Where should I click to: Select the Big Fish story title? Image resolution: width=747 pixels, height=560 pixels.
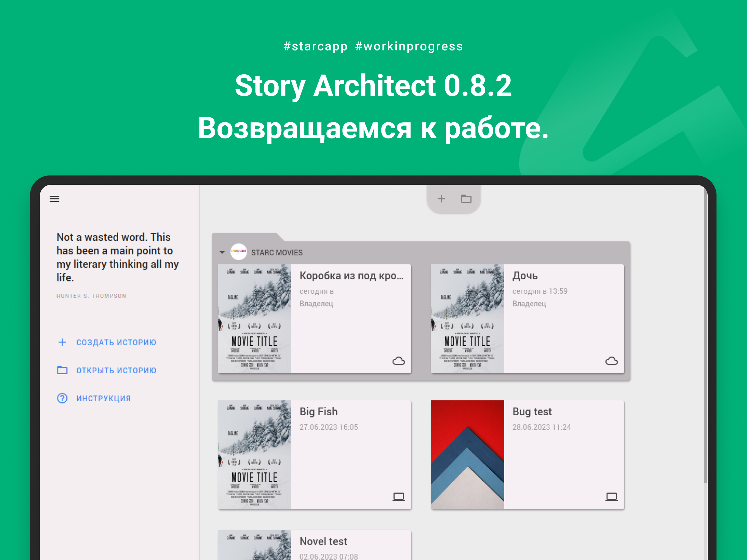(318, 412)
